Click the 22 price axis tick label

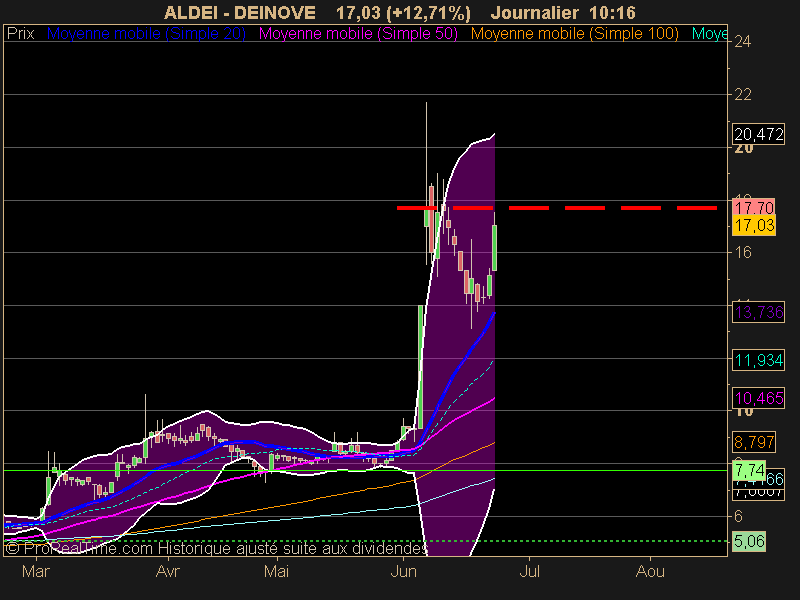pyautogui.click(x=742, y=94)
